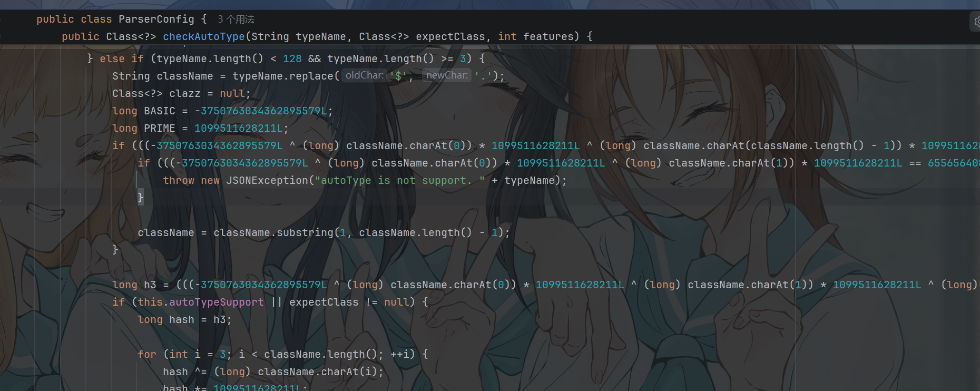980x391 pixels.
Task: Click the PRIME variable name
Action: (x=160, y=129)
